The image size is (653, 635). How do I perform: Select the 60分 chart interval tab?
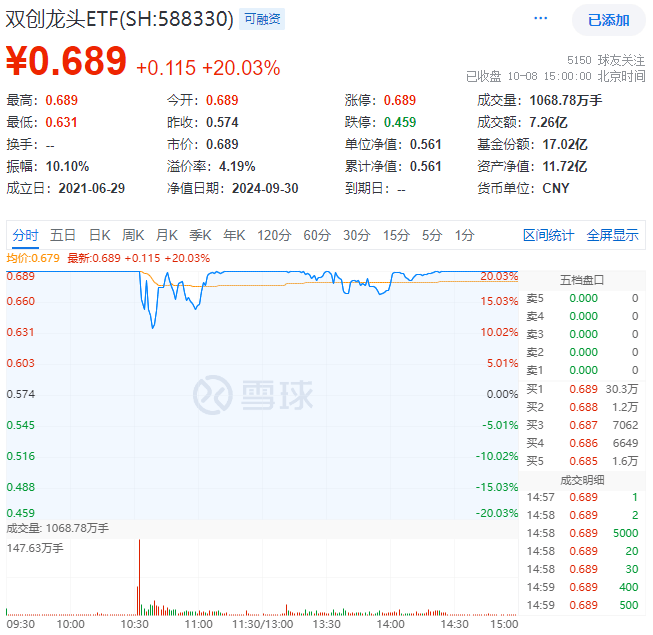coord(317,235)
